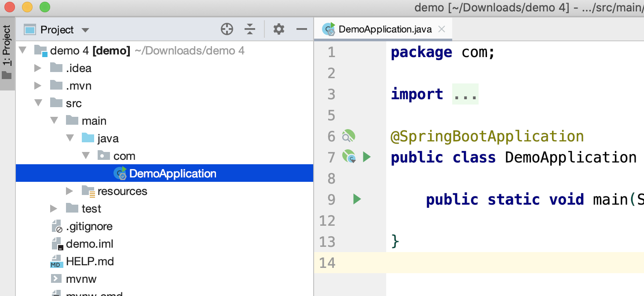Click the Spring class gutter icon on line 7
The width and height of the screenshot is (644, 296).
pos(349,156)
